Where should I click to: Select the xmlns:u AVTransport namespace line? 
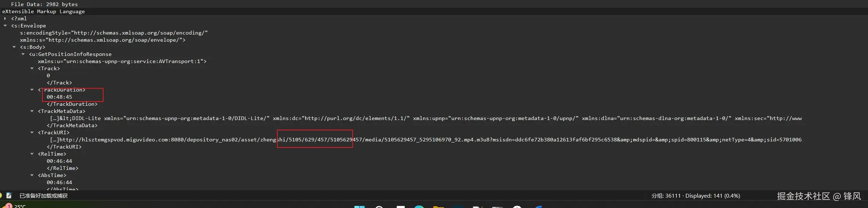[122, 61]
